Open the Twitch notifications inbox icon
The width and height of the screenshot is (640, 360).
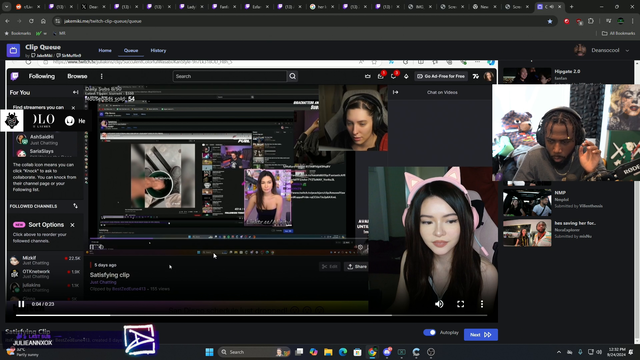[381, 76]
